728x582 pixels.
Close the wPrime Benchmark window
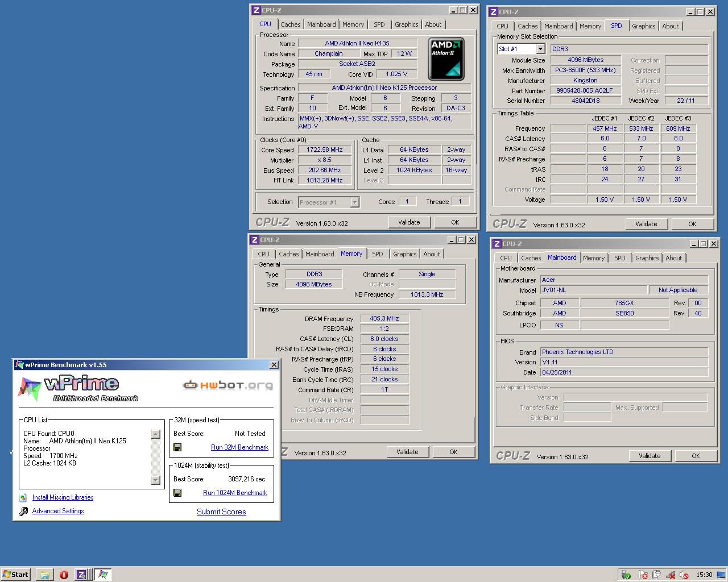tap(274, 365)
